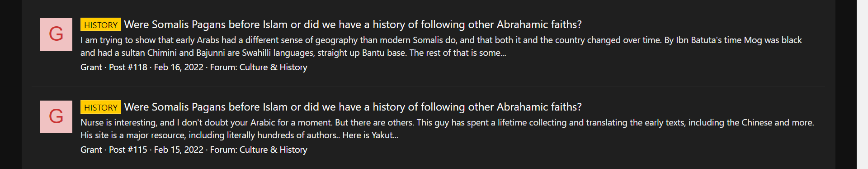Open the thread title above the Ibn Batuta snippet
Screen dimensions: 868x169
click(x=353, y=24)
